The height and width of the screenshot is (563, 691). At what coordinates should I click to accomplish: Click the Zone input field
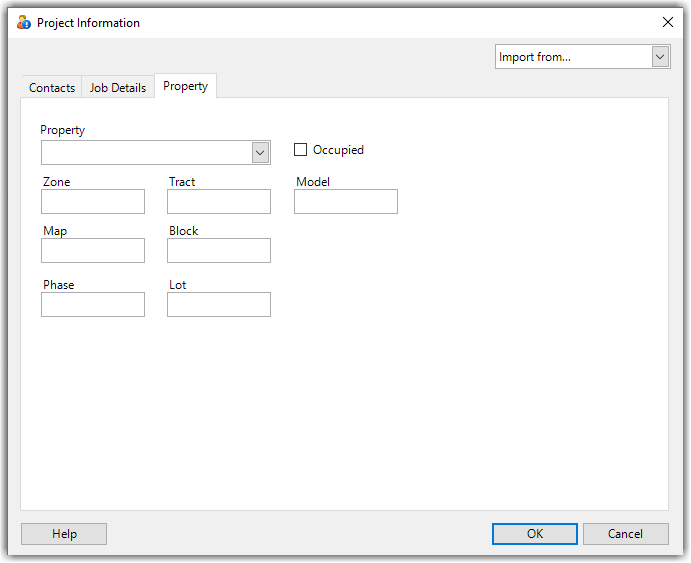click(93, 202)
